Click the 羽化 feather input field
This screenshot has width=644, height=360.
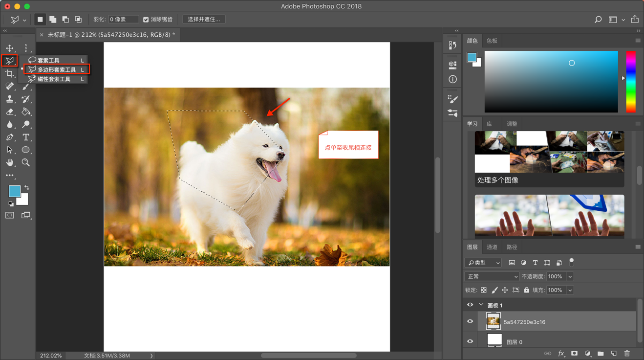click(123, 20)
